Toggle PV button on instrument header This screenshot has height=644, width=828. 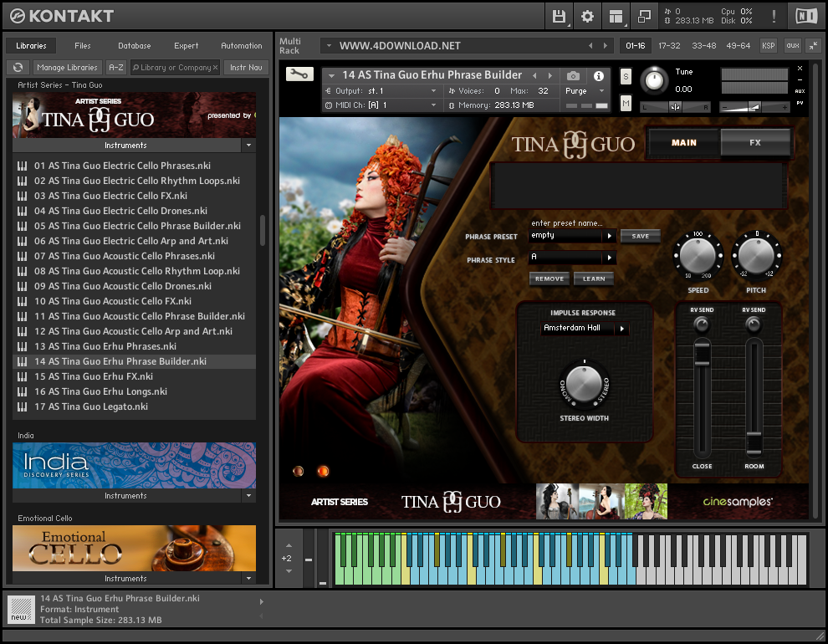(x=800, y=103)
